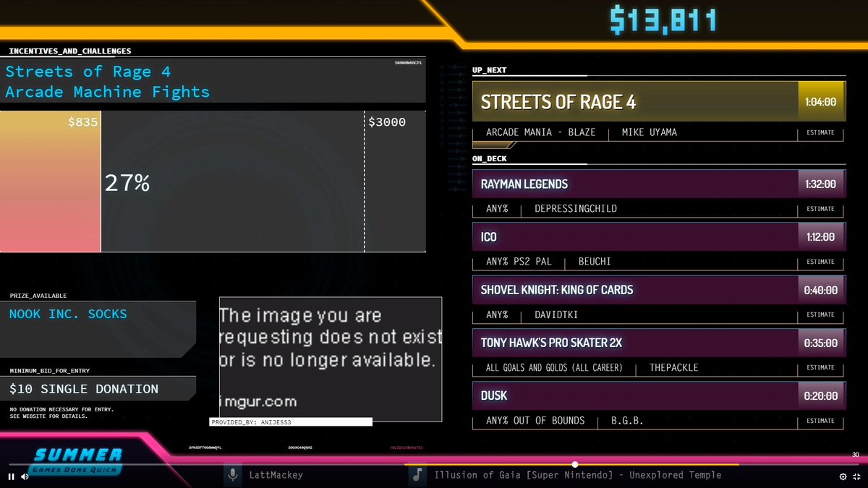Click the video progress bar playhead
Viewport: 868px width, 488px height.
575,464
